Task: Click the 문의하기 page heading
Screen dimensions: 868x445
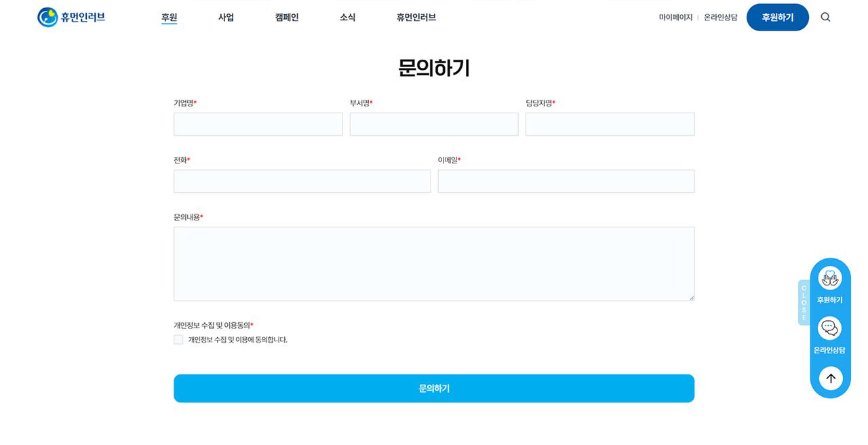Action: [434, 68]
